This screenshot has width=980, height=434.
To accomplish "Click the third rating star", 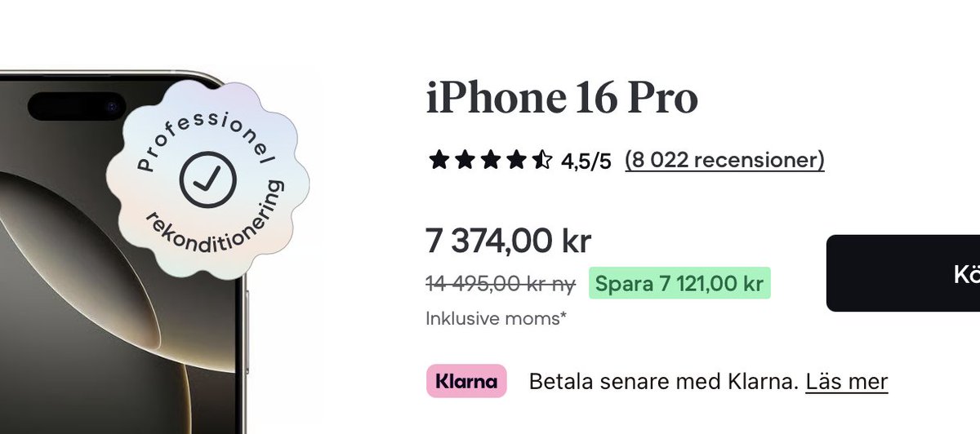I will pyautogui.click(x=490, y=160).
